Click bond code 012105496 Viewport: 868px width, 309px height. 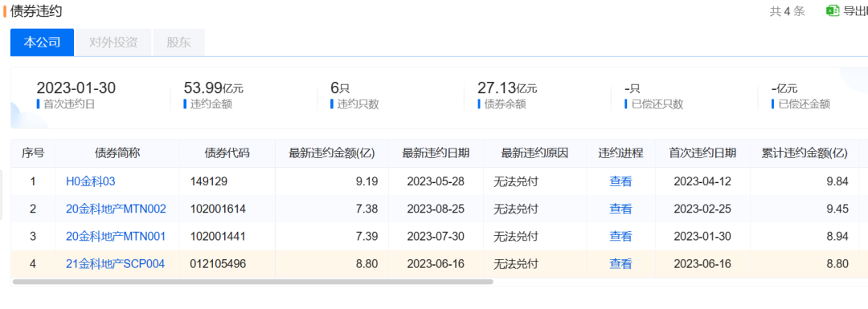click(x=218, y=264)
